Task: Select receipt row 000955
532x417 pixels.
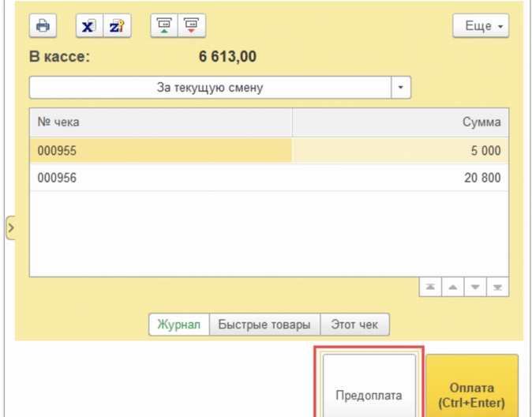Action: point(269,150)
